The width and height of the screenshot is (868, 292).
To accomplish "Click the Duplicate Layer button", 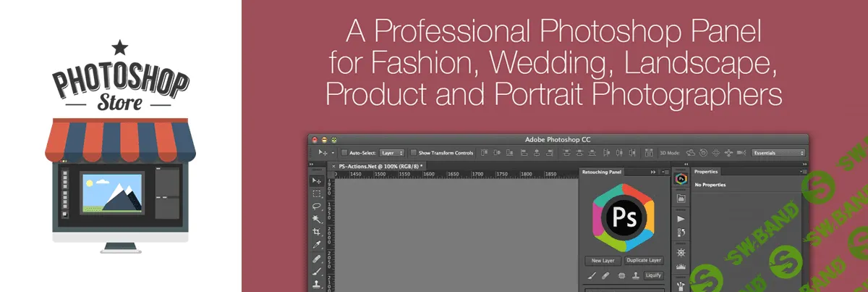I will 643,260.
